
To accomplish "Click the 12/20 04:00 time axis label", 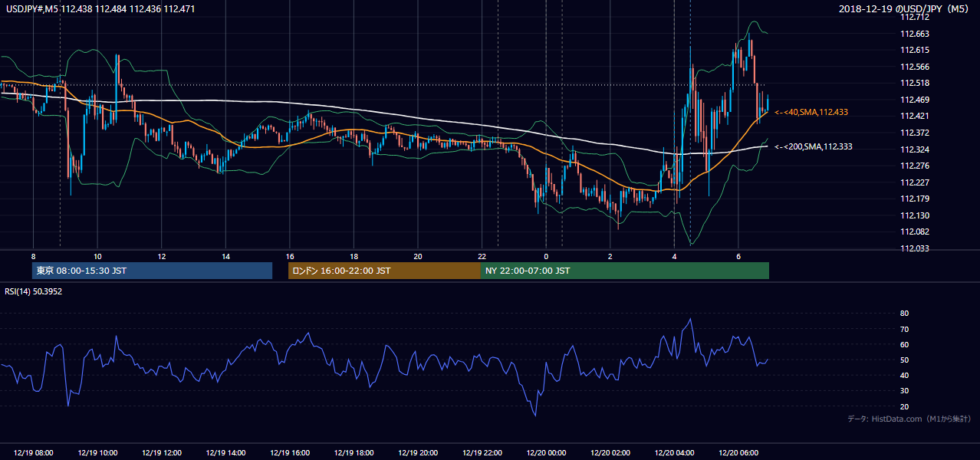I will pos(674,453).
